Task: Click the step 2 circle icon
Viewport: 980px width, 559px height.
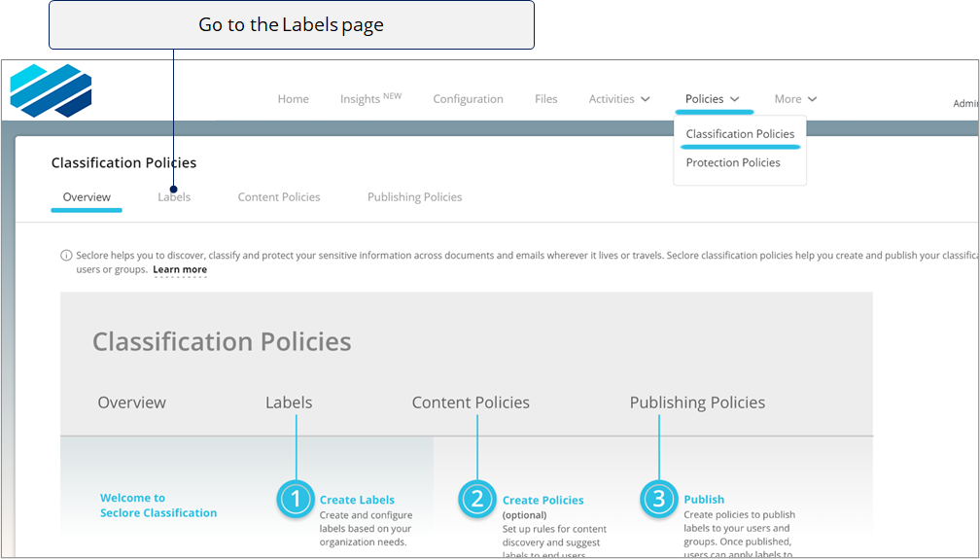Action: coord(477,499)
